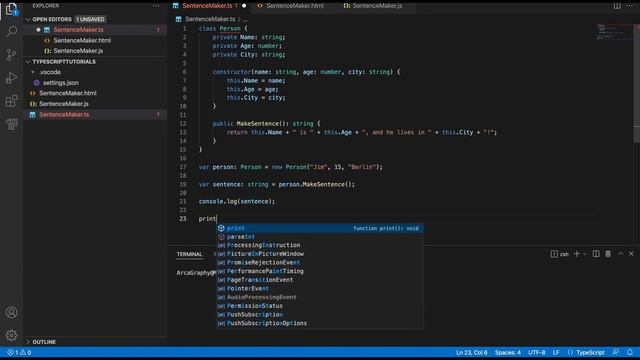
Task: Select the TERMINAL panel tab
Action: tap(189, 254)
